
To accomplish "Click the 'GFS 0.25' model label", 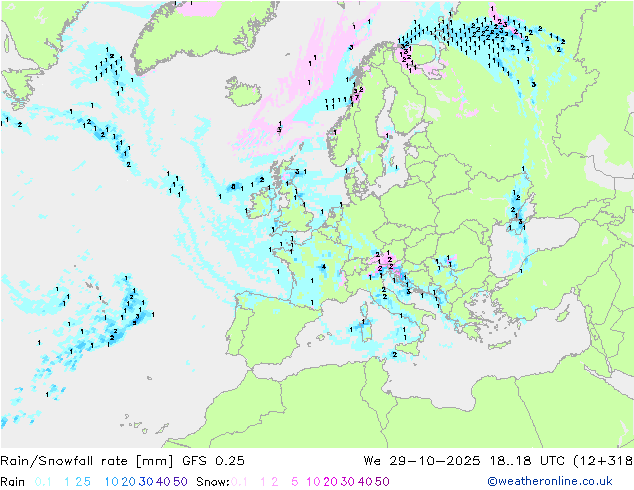I will (213, 461).
